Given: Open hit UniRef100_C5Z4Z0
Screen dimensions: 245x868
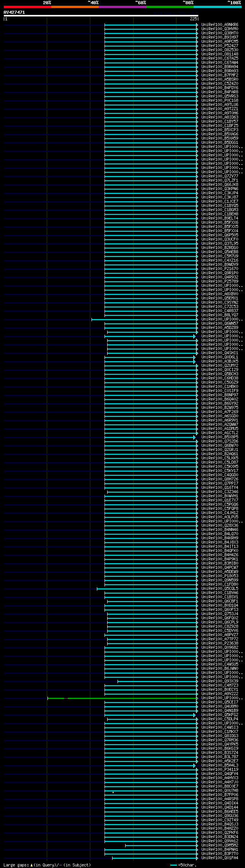Looking at the screenshot, I should pos(220,84).
